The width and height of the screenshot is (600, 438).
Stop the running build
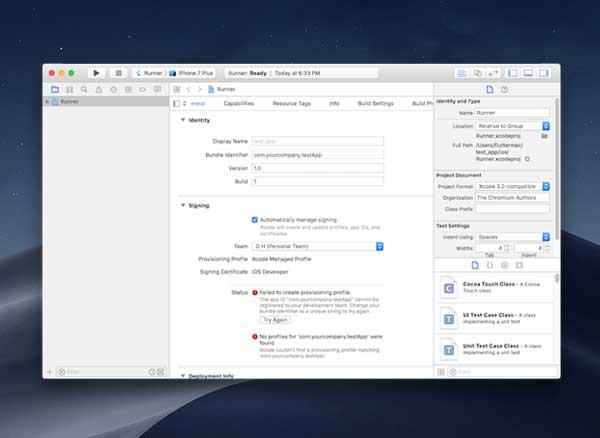119,73
